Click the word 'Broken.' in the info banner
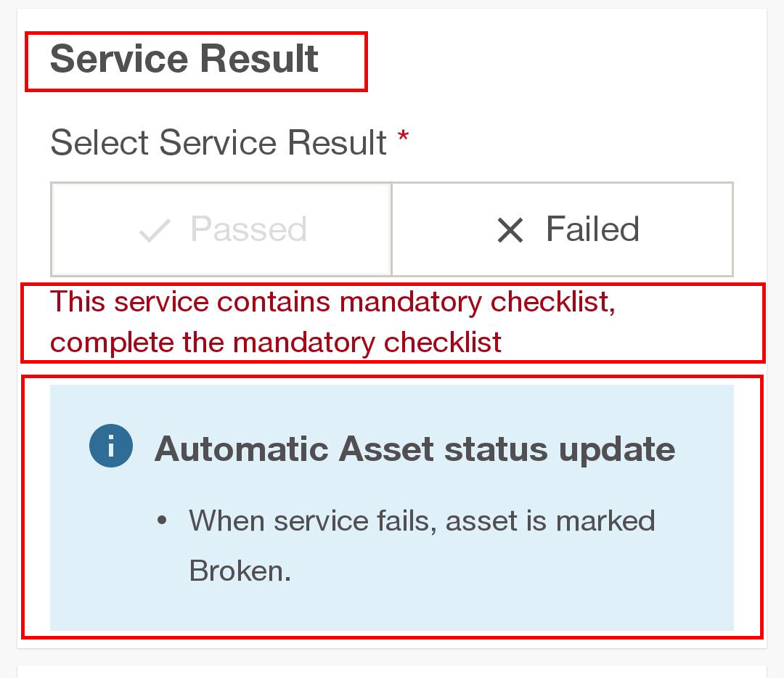784x678 pixels. pos(240,571)
